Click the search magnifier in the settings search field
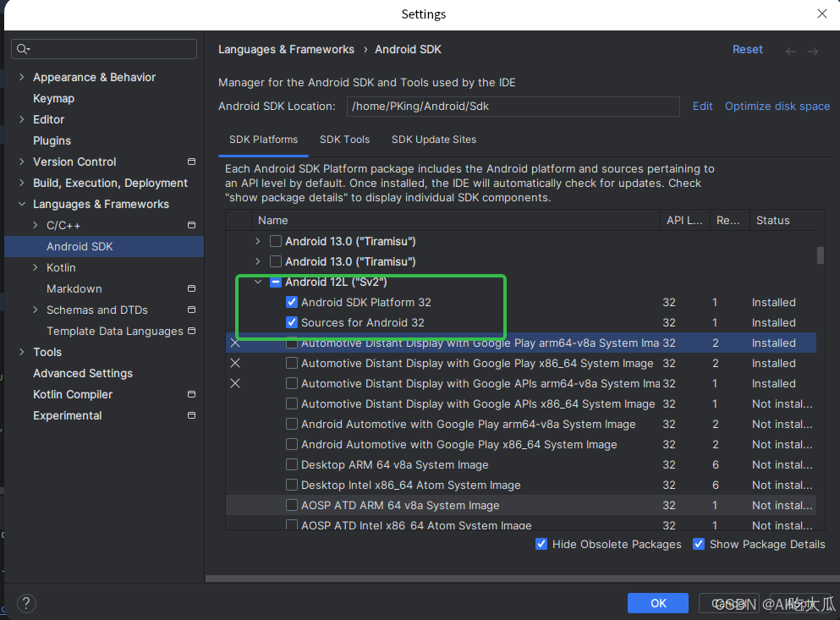The height and width of the screenshot is (620, 840). [x=21, y=48]
